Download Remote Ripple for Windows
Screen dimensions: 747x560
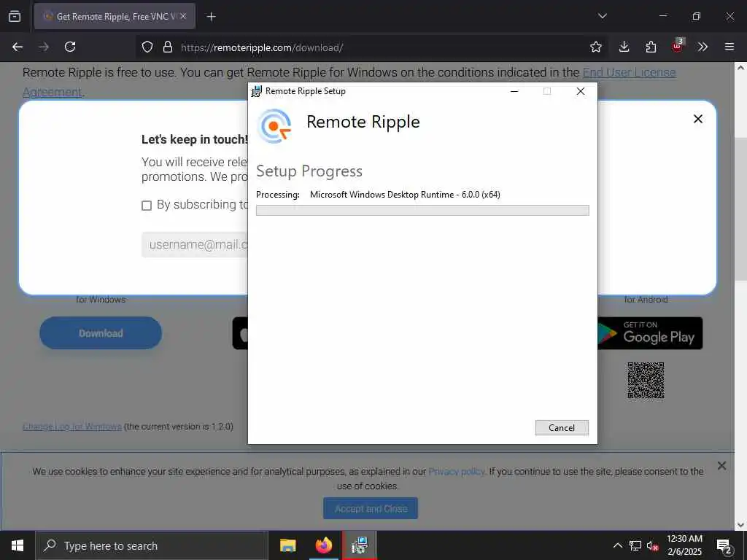101,332
